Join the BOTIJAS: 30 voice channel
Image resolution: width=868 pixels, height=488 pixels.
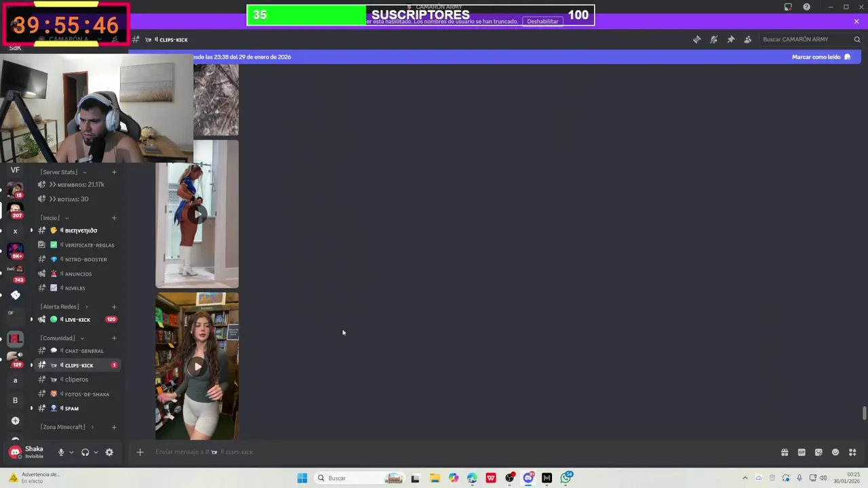(x=77, y=199)
